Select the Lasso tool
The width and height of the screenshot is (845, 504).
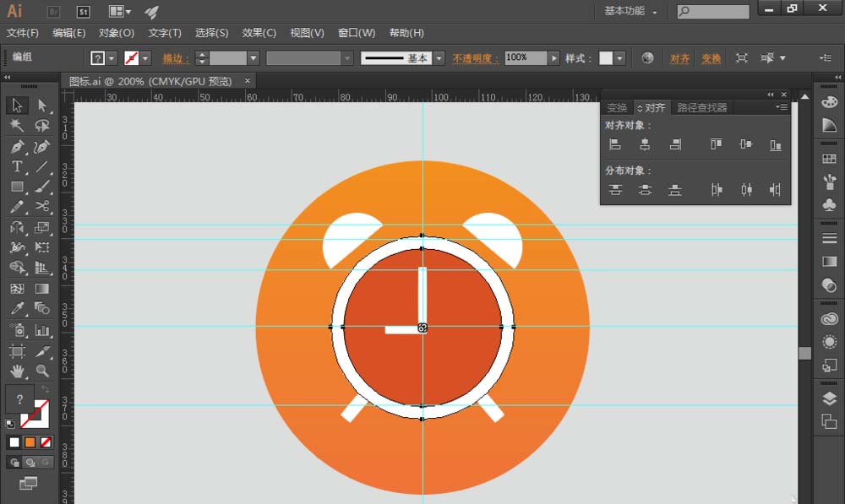42,126
